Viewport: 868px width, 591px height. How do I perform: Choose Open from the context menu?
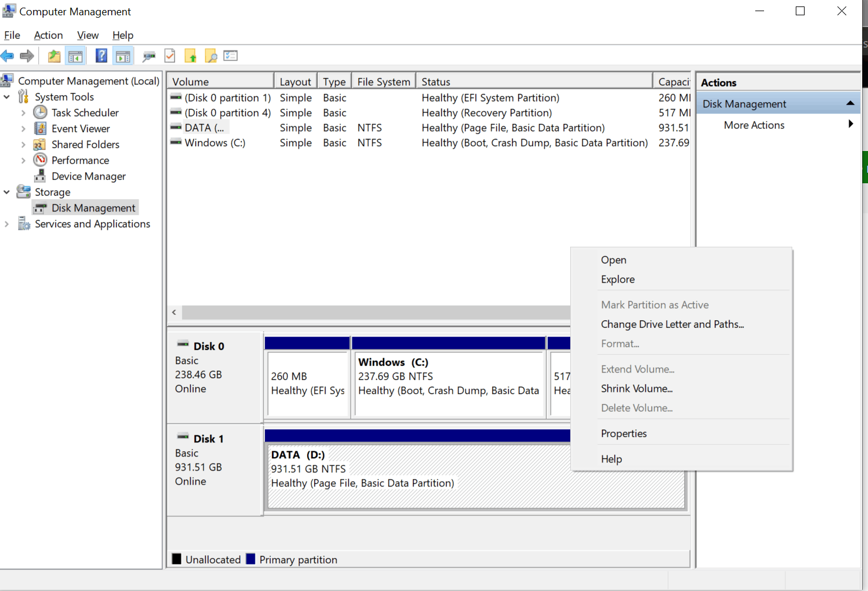point(681,260)
